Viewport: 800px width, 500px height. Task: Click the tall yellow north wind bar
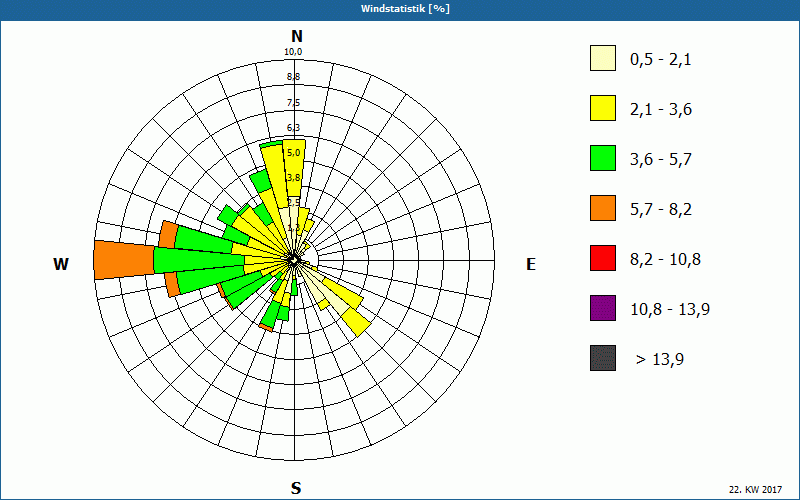pos(293,168)
